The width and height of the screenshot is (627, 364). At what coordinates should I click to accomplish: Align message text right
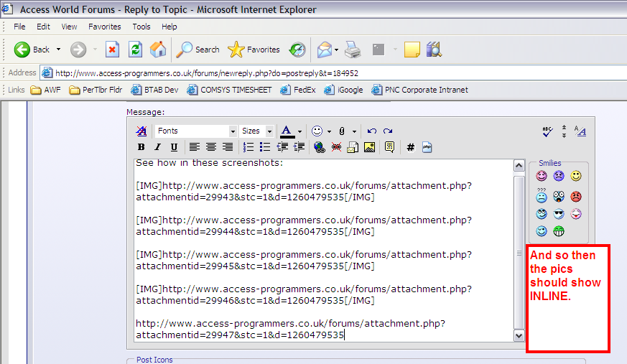[x=228, y=147]
